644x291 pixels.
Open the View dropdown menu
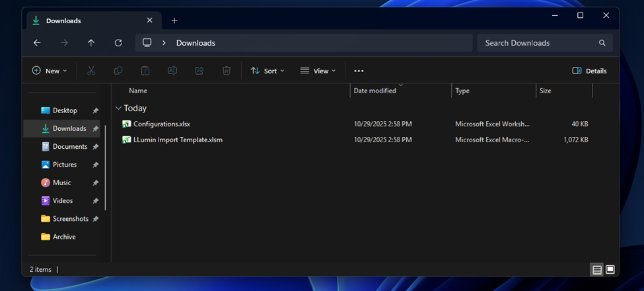[318, 71]
